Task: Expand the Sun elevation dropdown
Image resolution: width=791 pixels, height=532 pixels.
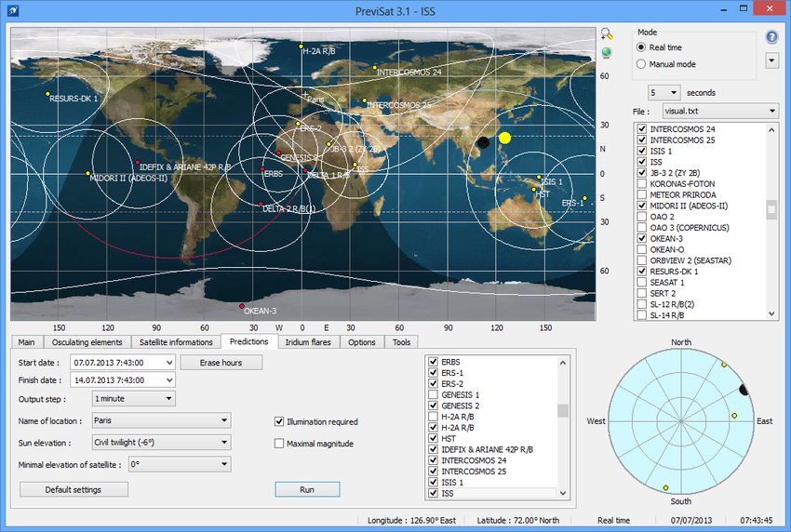Action: pos(160,443)
